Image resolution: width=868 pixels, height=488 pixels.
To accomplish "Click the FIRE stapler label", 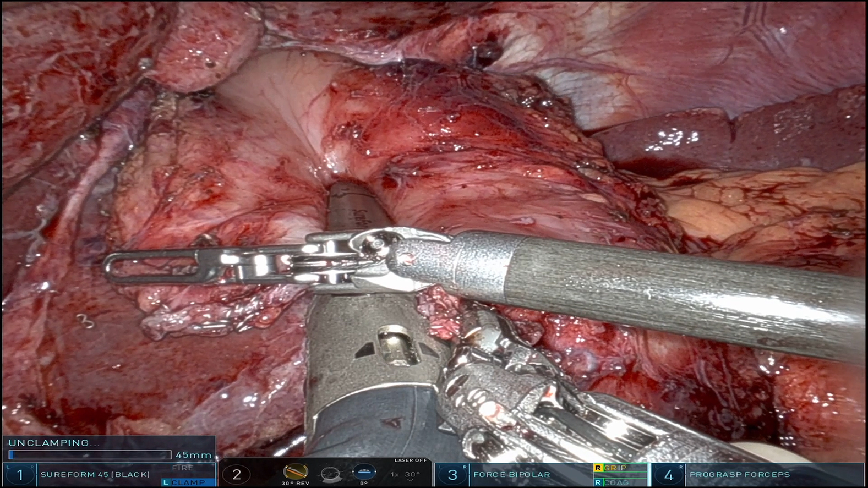I will pyautogui.click(x=183, y=468).
